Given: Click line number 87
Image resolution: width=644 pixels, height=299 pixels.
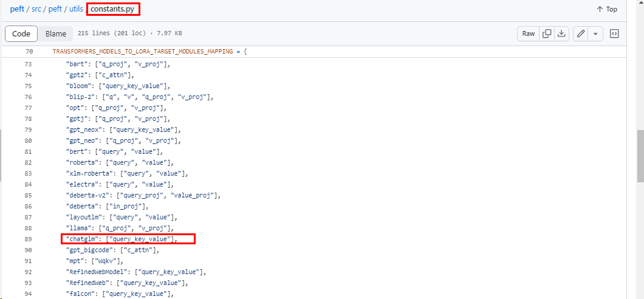Looking at the screenshot, I should point(29,217).
